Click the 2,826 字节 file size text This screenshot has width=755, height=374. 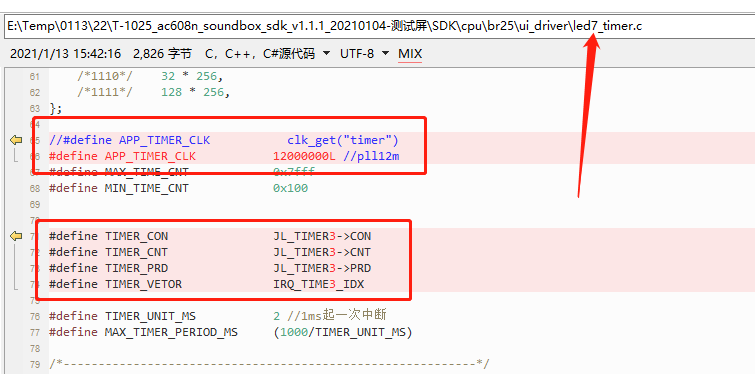pyautogui.click(x=162, y=53)
